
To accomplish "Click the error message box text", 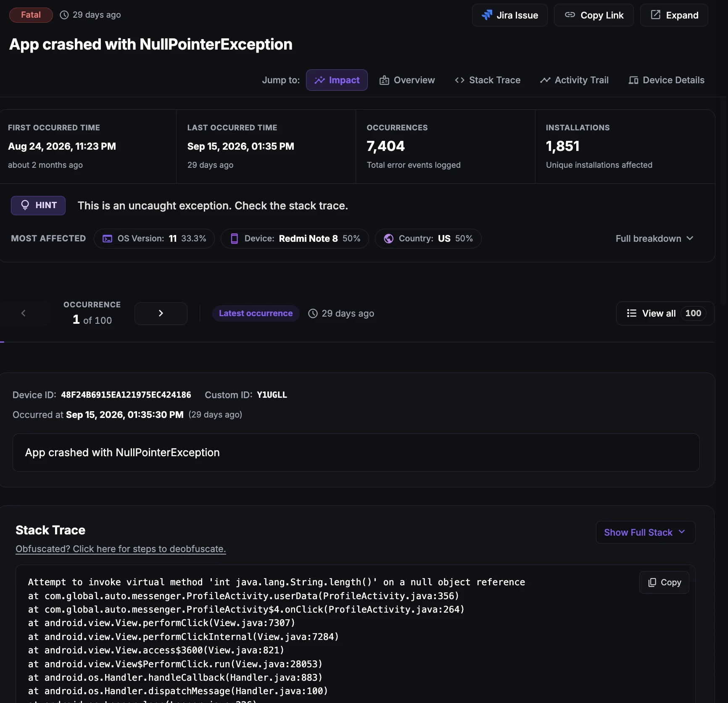I will (122, 452).
